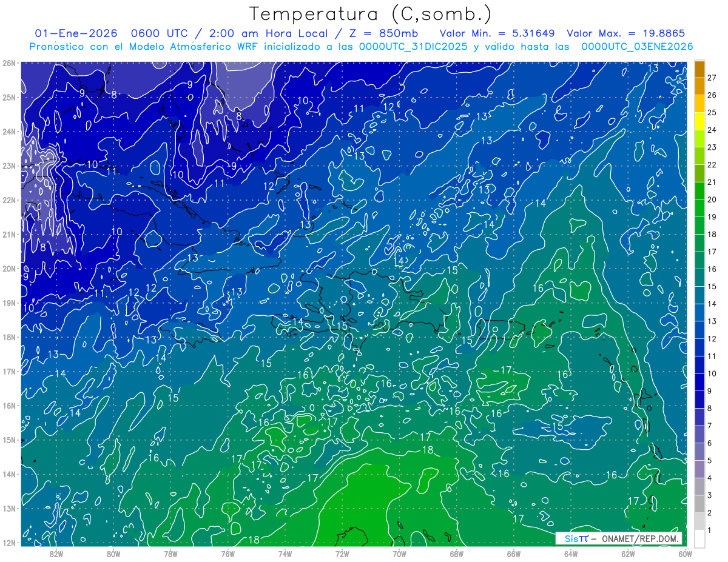Click longitude axis label "76W"
The width and height of the screenshot is (728, 562).
coord(227,554)
